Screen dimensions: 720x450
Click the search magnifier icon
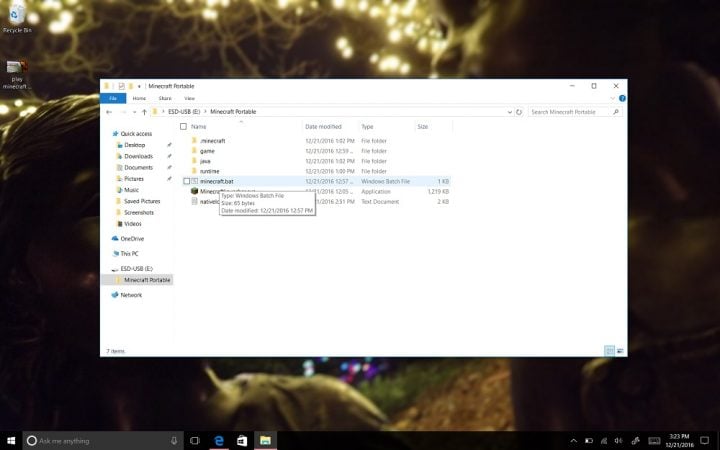pyautogui.click(x=616, y=112)
